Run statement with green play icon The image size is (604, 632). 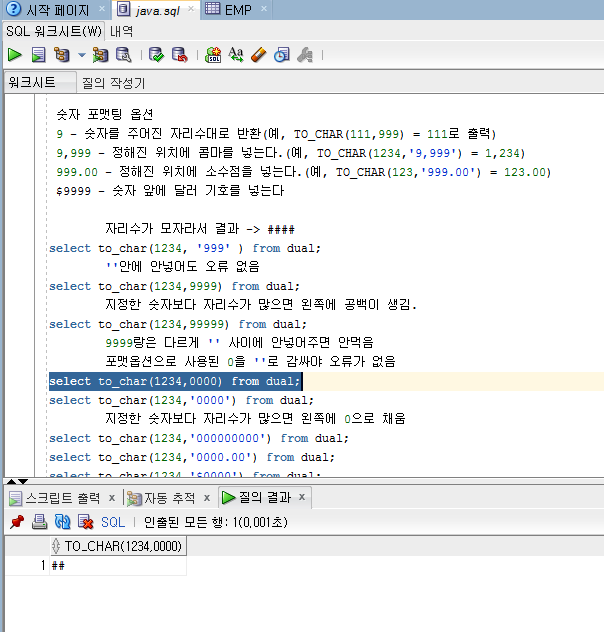pos(15,55)
